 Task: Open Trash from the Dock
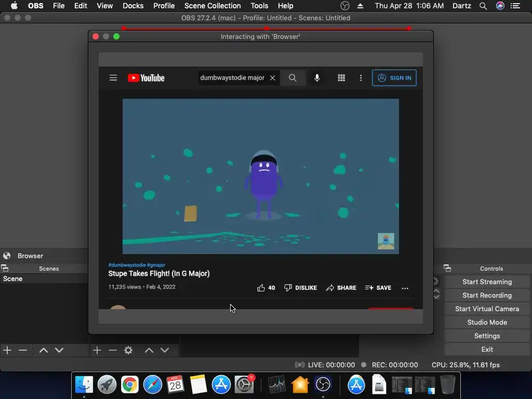(x=447, y=384)
